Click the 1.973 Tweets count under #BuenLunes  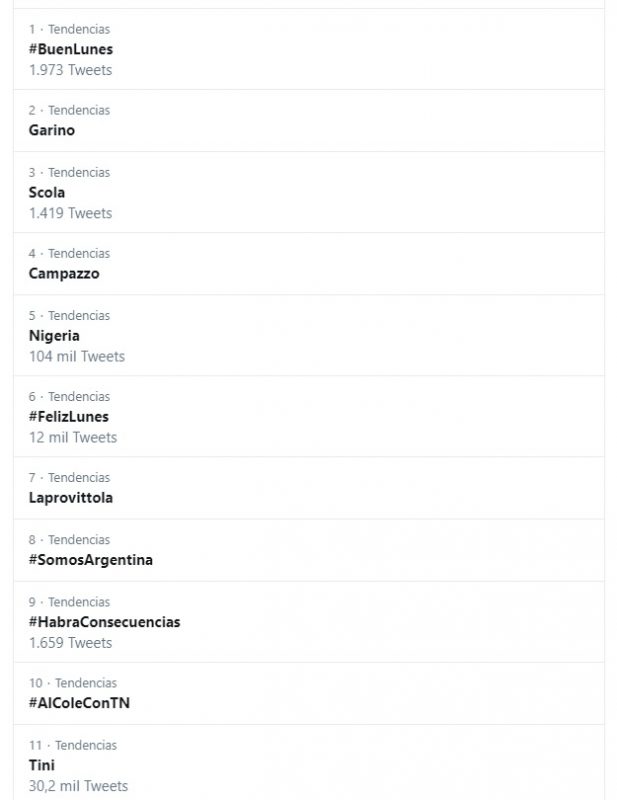tap(70, 70)
